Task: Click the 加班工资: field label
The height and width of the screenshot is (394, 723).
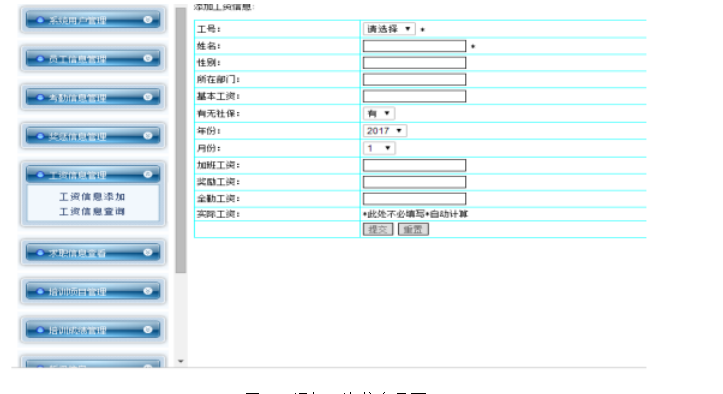Action: [x=218, y=165]
